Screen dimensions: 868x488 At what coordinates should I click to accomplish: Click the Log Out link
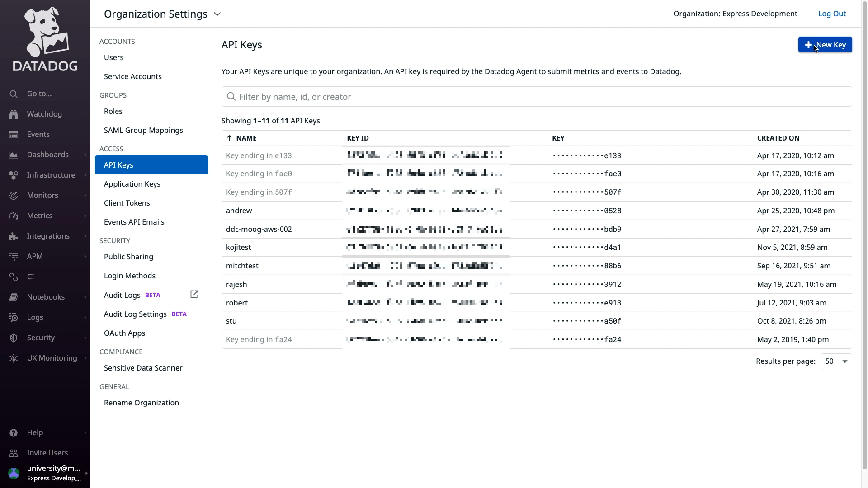pos(832,14)
